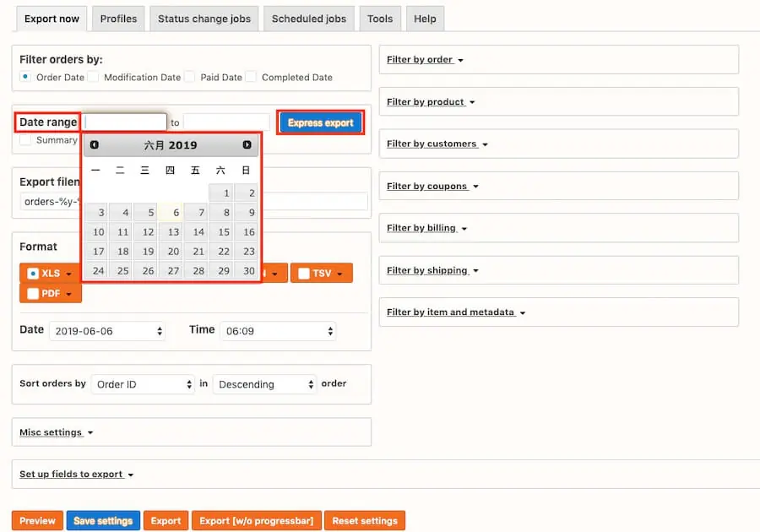Screen dimensions: 760x532
Task: Pick day 24 in the calendar
Action: coord(96,271)
